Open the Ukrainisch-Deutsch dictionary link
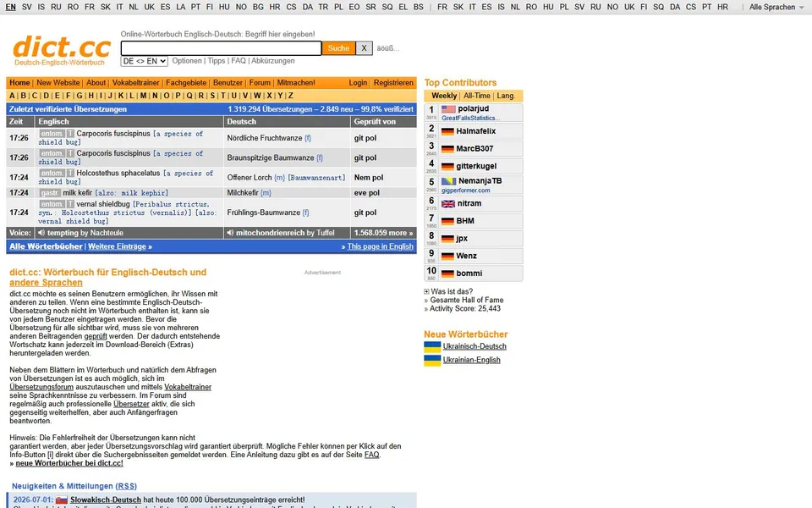 (x=475, y=346)
